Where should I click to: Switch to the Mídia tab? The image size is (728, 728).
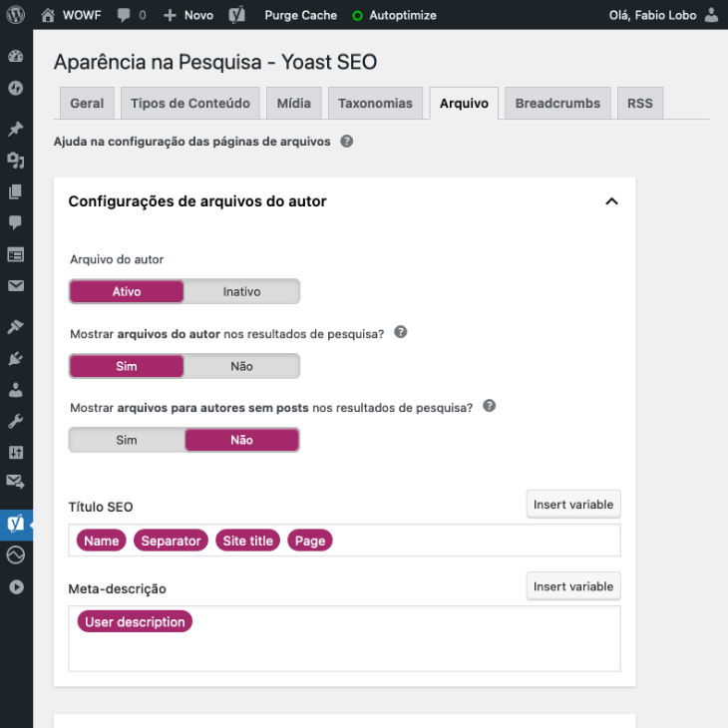(294, 103)
